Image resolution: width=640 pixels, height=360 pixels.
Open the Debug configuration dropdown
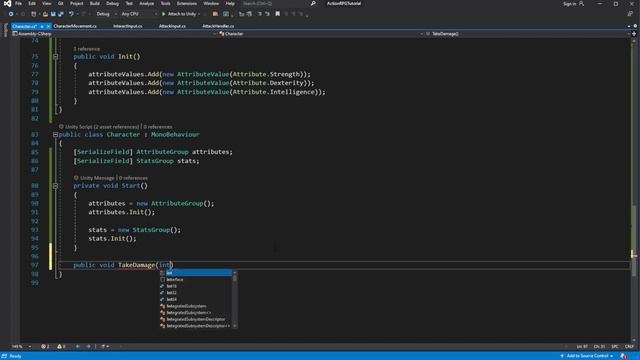(106, 14)
